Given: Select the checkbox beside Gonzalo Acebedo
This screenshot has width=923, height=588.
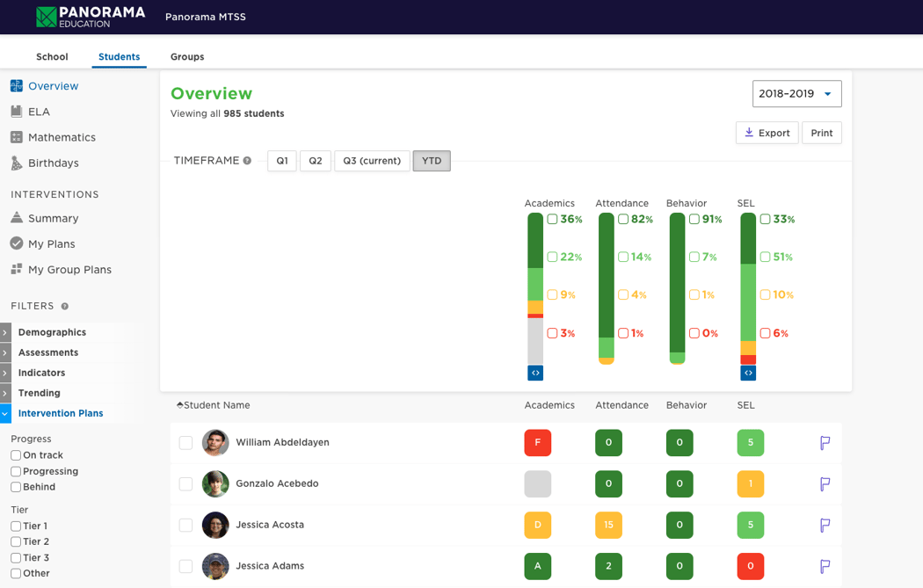Looking at the screenshot, I should click(185, 484).
